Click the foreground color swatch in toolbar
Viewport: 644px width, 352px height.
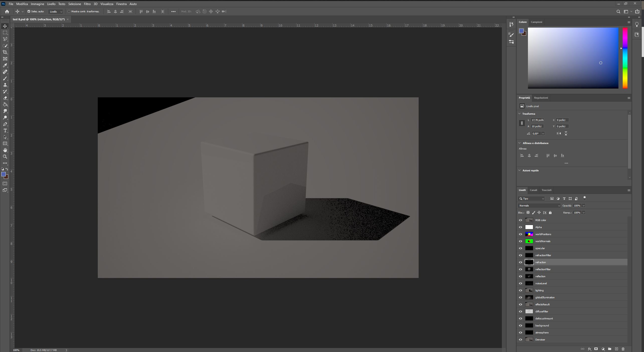(x=3, y=174)
